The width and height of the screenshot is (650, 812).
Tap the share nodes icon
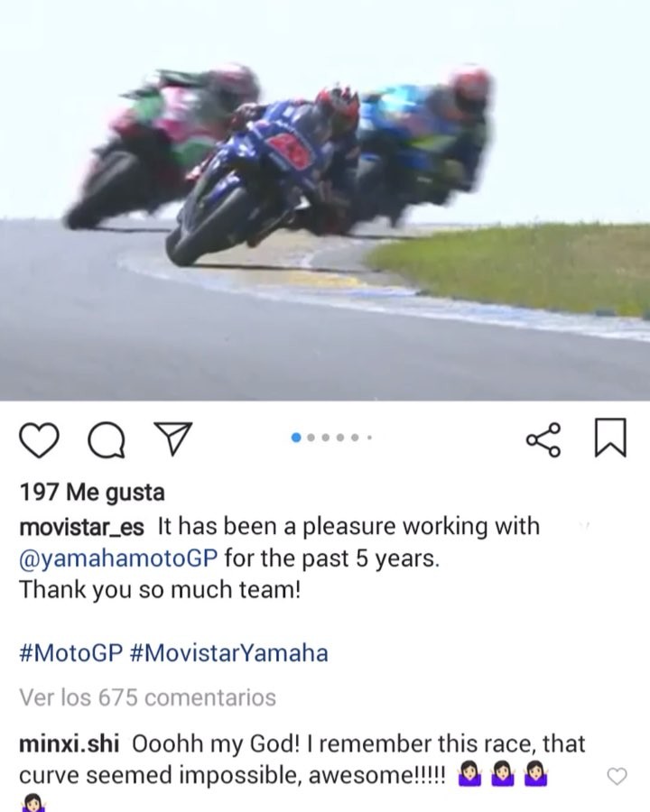pyautogui.click(x=543, y=439)
